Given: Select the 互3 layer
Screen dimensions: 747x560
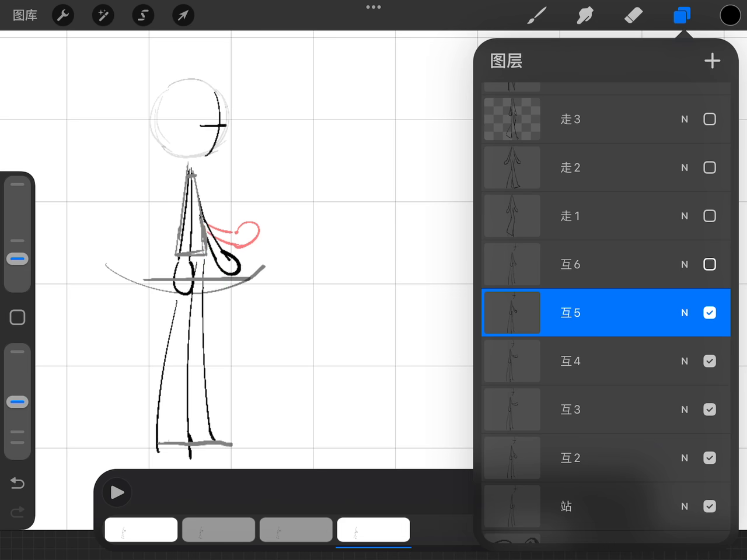Looking at the screenshot, I should tap(607, 409).
